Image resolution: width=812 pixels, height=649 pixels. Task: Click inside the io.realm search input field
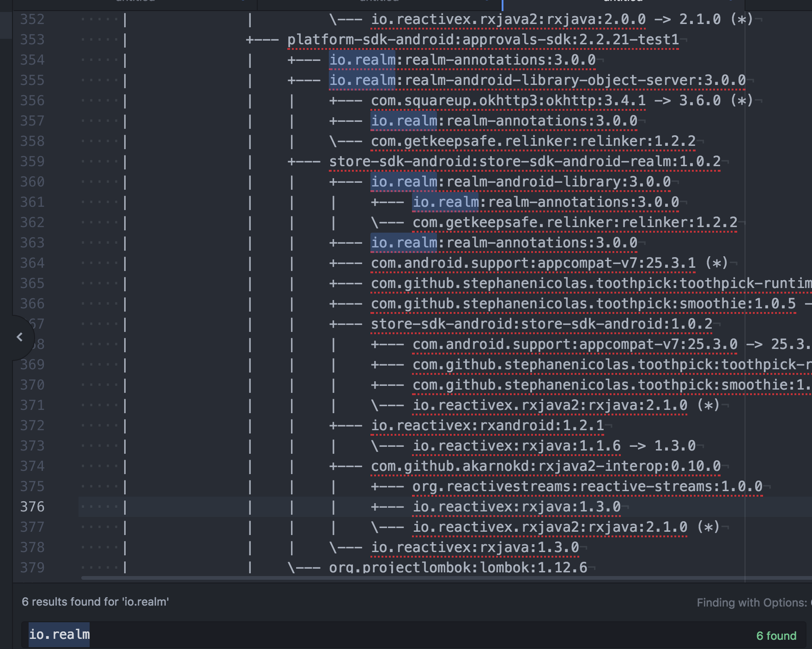point(185,635)
